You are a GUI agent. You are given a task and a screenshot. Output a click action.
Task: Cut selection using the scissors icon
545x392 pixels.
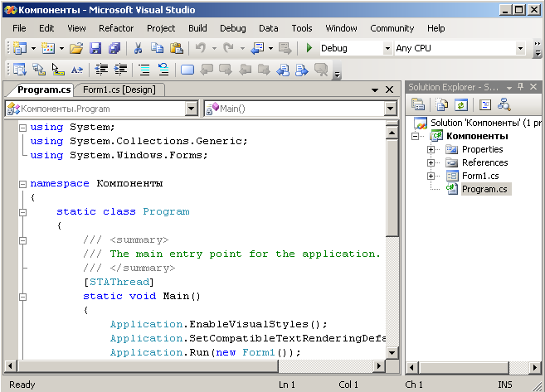pos(138,48)
